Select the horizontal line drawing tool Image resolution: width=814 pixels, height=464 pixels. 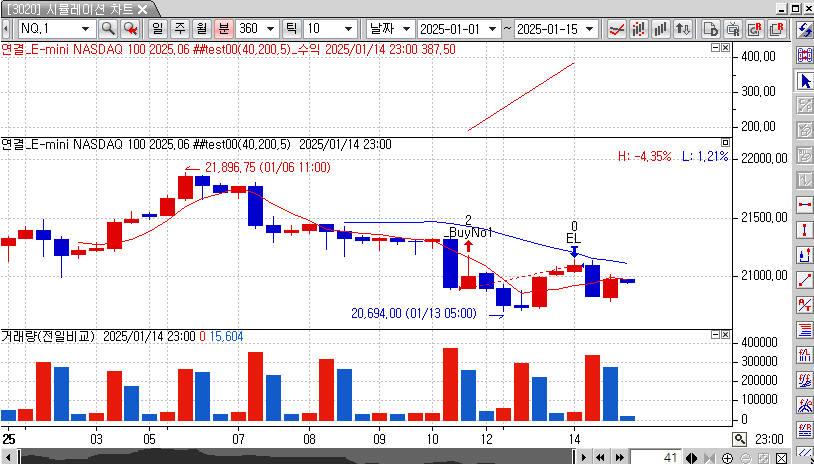(803, 205)
